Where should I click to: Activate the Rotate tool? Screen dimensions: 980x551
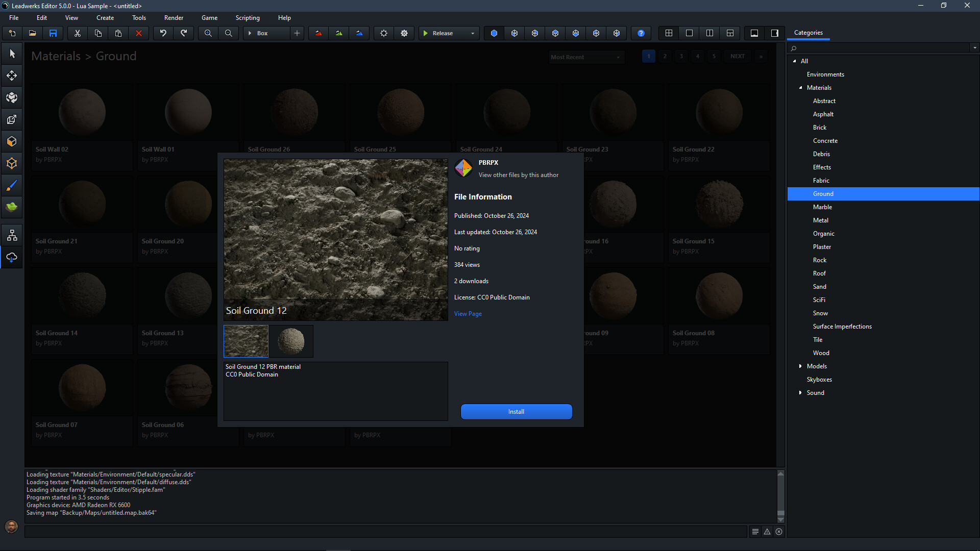[x=11, y=97]
